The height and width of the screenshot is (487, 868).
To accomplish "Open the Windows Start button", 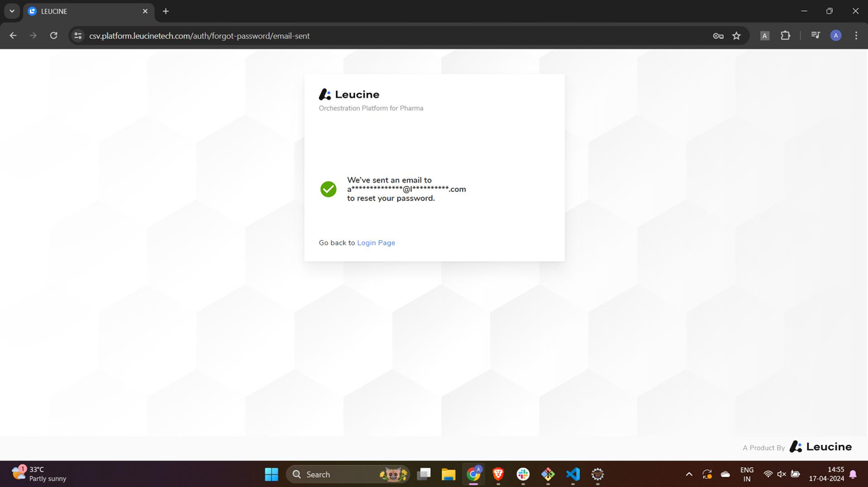I will (x=271, y=475).
